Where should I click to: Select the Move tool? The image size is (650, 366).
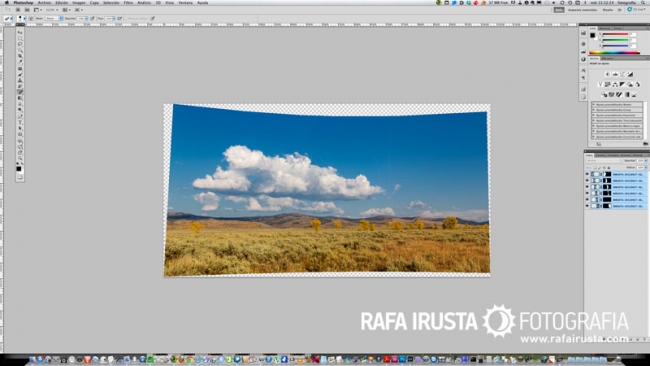(x=19, y=32)
